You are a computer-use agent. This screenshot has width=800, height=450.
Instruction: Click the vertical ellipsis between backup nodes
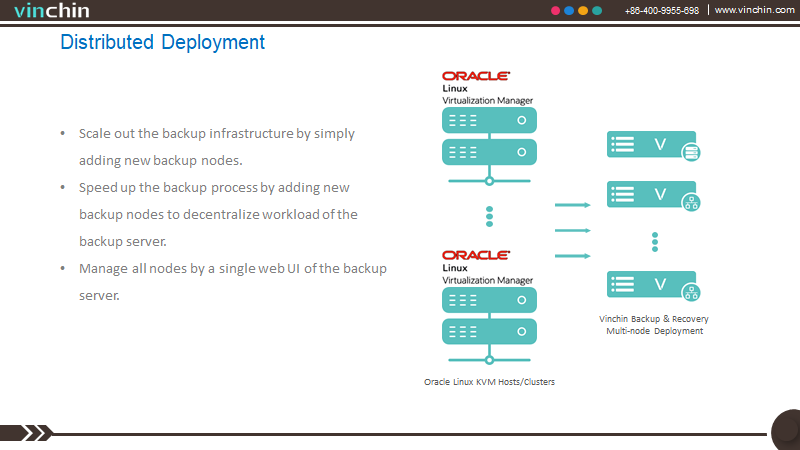655,242
